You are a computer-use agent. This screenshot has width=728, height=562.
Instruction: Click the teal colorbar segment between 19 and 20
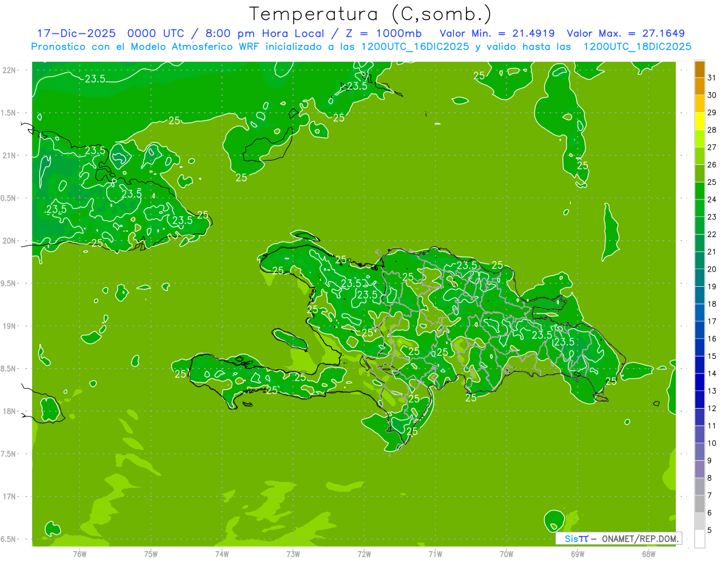(x=699, y=278)
